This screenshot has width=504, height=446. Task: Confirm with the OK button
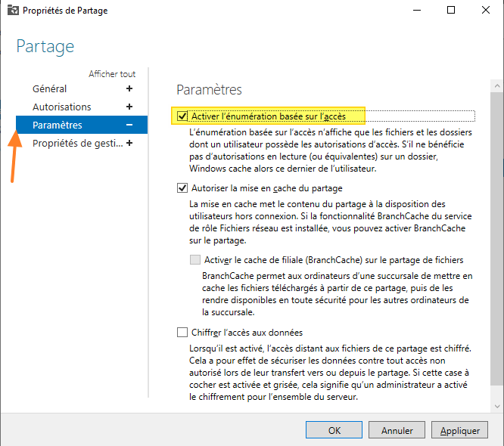click(x=334, y=430)
